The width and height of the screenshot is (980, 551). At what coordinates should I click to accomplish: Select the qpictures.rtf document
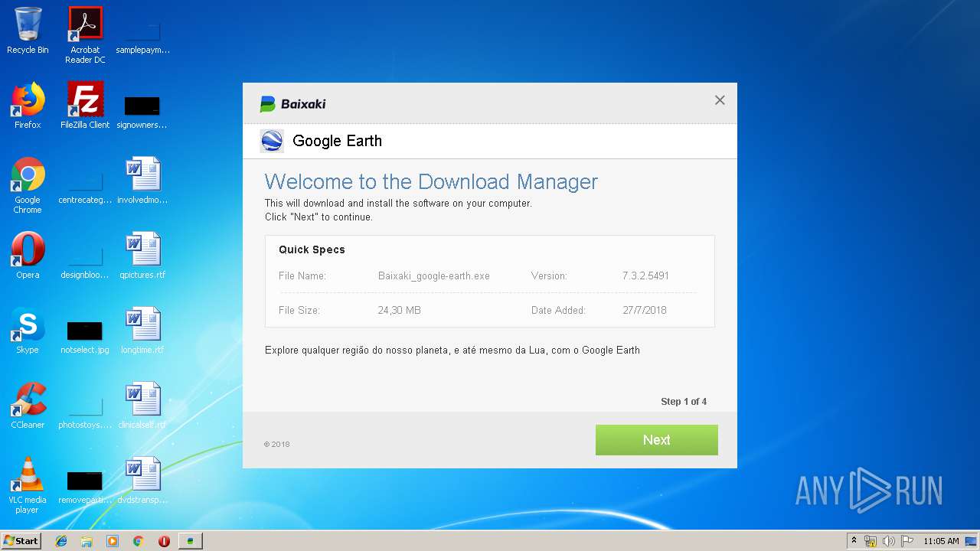pos(142,256)
